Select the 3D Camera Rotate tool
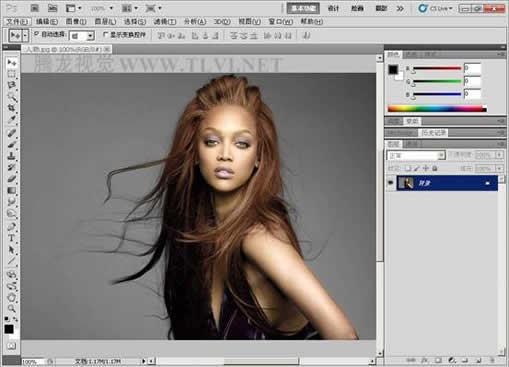 tap(12, 286)
